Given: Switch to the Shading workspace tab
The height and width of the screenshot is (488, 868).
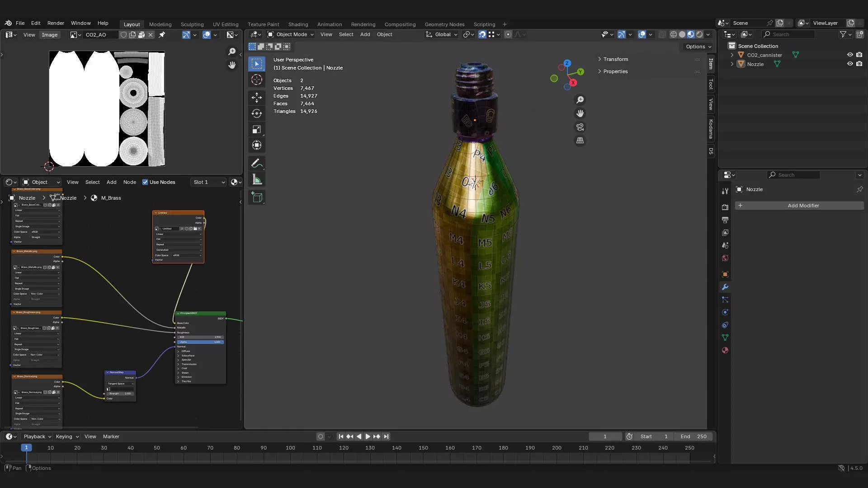Looking at the screenshot, I should (298, 24).
